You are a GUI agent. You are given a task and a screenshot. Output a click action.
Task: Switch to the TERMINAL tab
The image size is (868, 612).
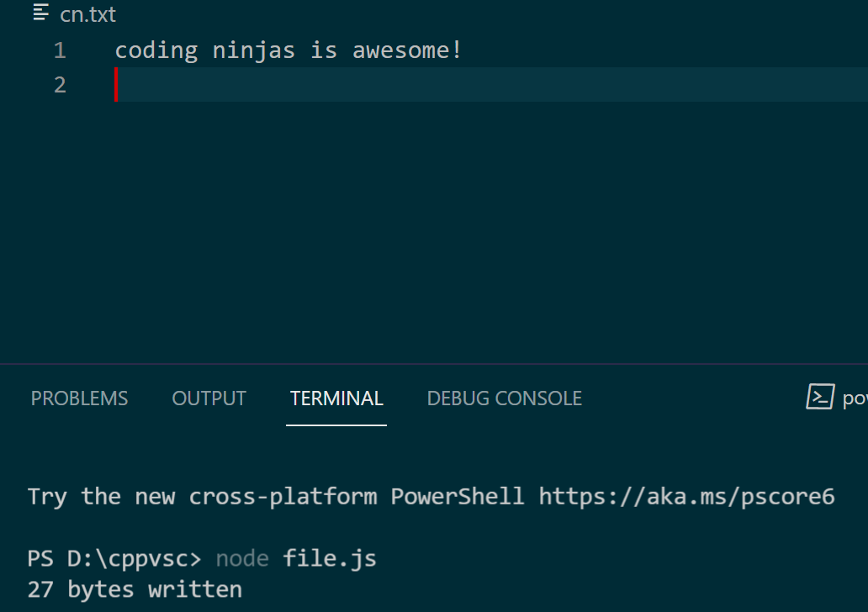(336, 398)
